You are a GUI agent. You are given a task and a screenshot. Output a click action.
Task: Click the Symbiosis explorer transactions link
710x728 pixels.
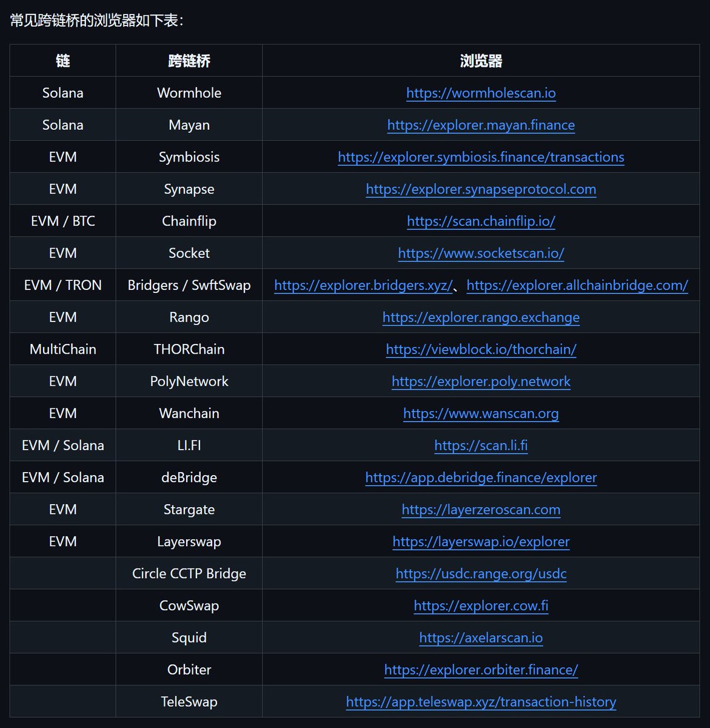pyautogui.click(x=481, y=157)
